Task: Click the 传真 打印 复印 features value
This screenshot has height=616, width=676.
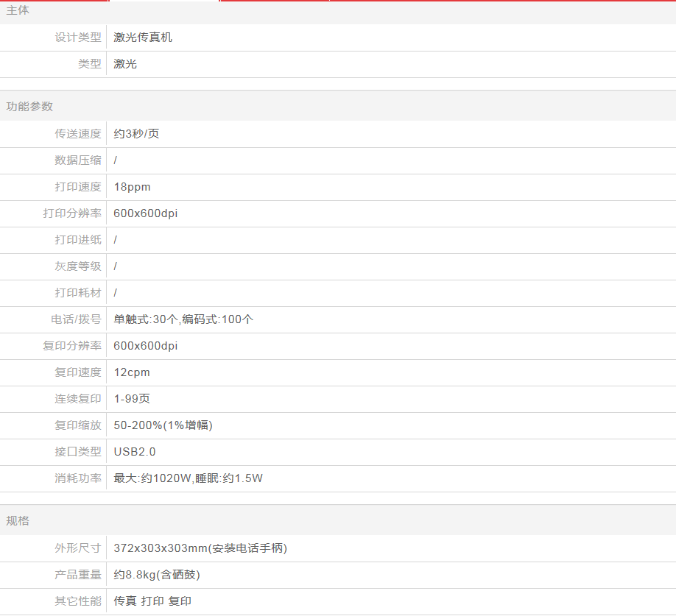Action: tap(152, 601)
